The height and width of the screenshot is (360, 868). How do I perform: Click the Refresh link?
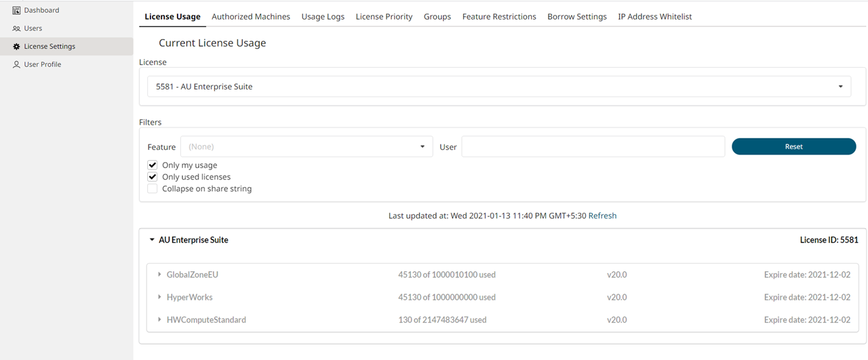[x=602, y=216]
